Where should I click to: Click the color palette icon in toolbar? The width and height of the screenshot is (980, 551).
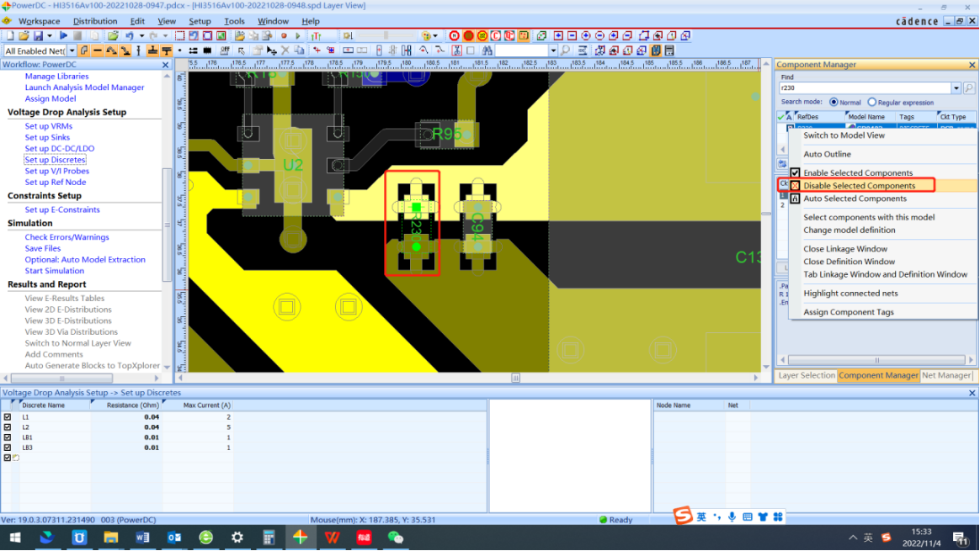coord(426,35)
